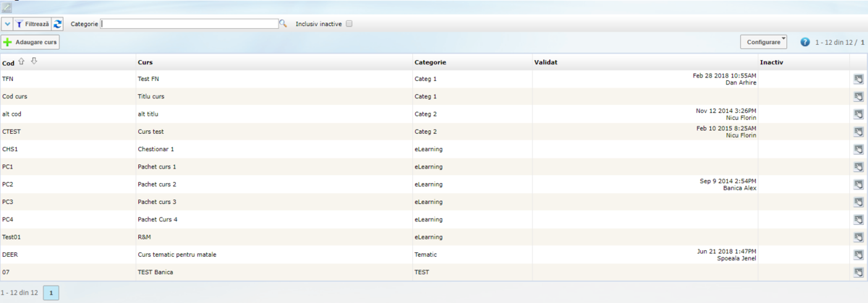Expand the filter options chevron dropdown

pos(7,24)
